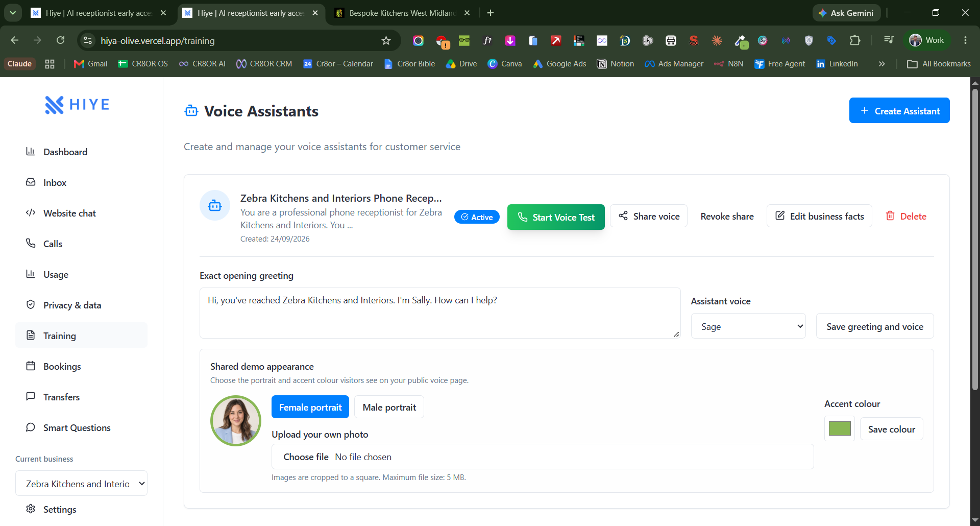
Task: Open the apps grid bookmark icon
Action: click(x=50, y=64)
